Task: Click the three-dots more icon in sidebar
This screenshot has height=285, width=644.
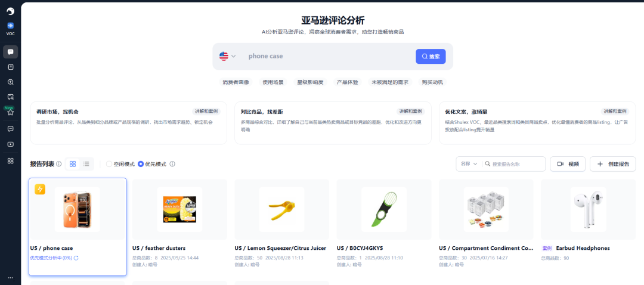Action: click(10, 278)
